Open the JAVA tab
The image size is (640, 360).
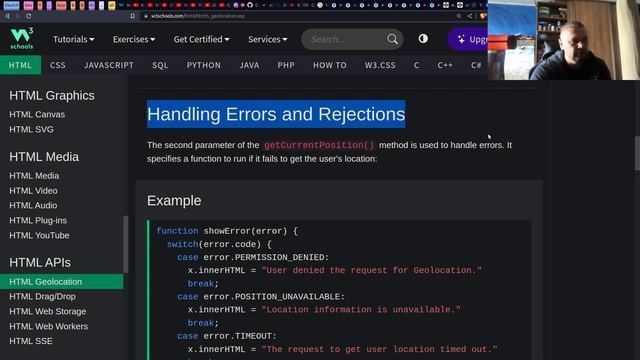(249, 65)
